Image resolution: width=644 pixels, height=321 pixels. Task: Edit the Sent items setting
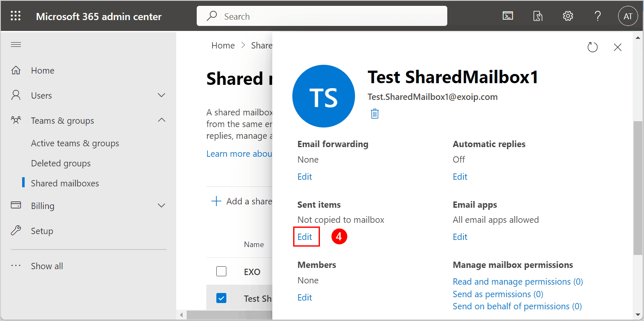305,237
